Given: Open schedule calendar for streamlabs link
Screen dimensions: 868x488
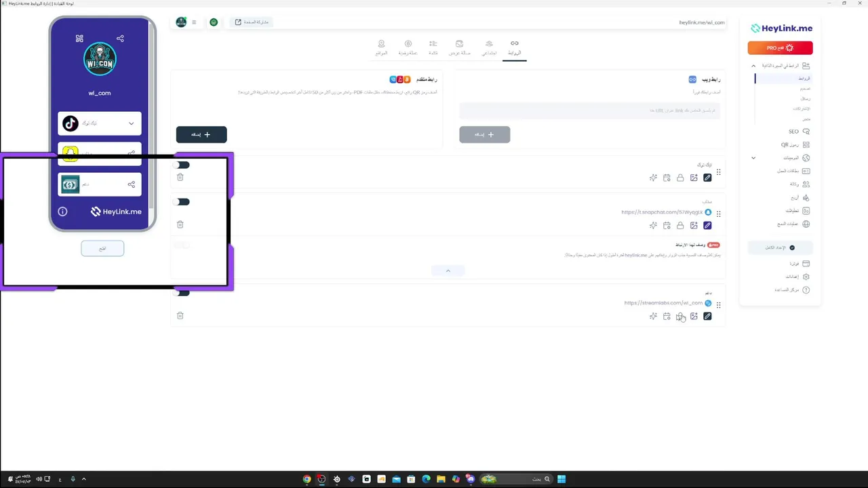Looking at the screenshot, I should (667, 316).
